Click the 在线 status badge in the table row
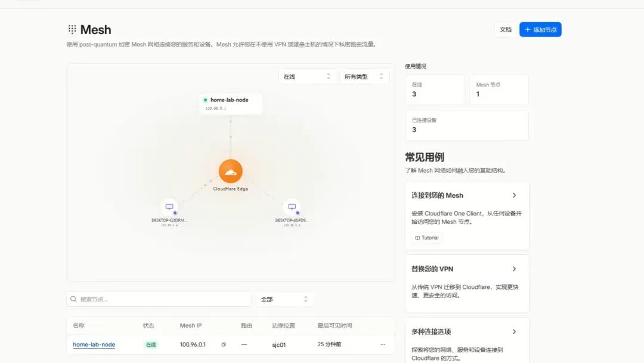Screen dimensions: 644x363 151,344
